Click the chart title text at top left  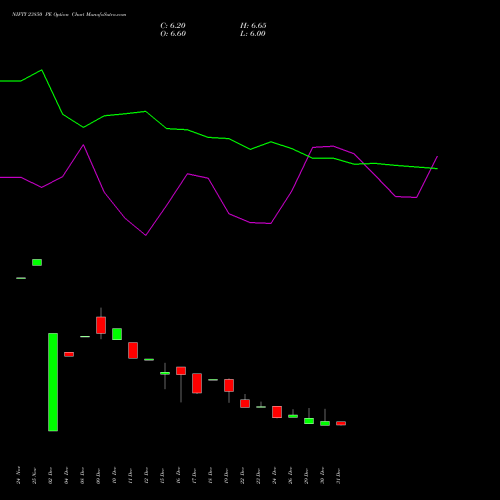pyautogui.click(x=69, y=15)
